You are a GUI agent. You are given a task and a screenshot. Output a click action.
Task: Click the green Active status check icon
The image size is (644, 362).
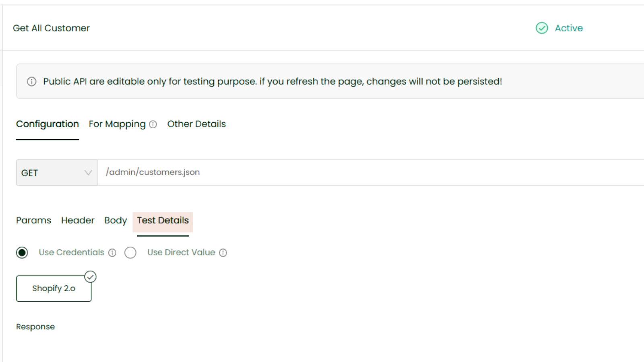(542, 28)
